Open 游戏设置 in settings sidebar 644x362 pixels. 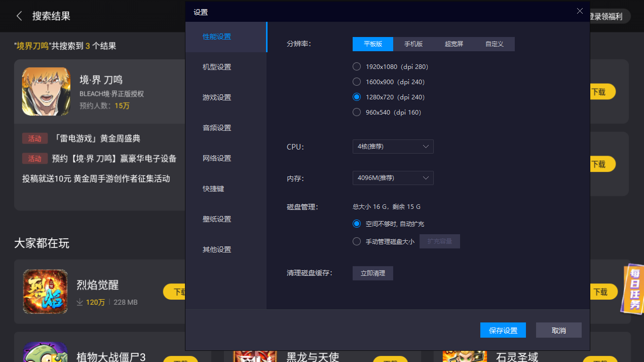coord(226,97)
